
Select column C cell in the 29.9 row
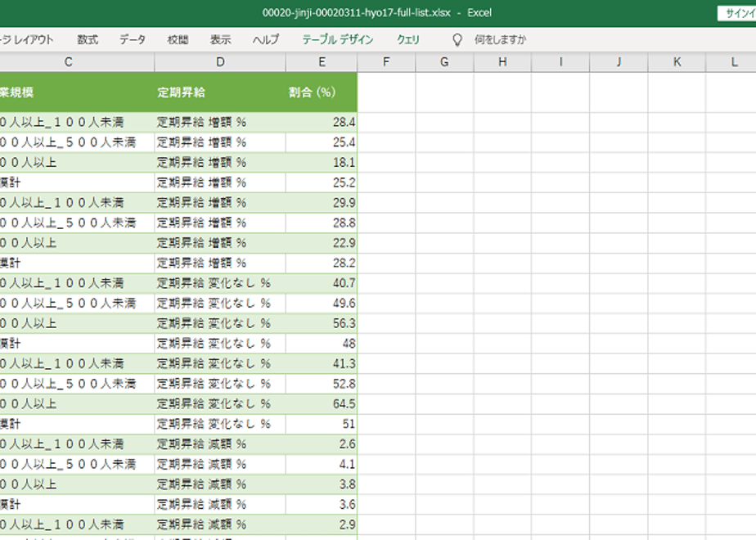tap(77, 203)
